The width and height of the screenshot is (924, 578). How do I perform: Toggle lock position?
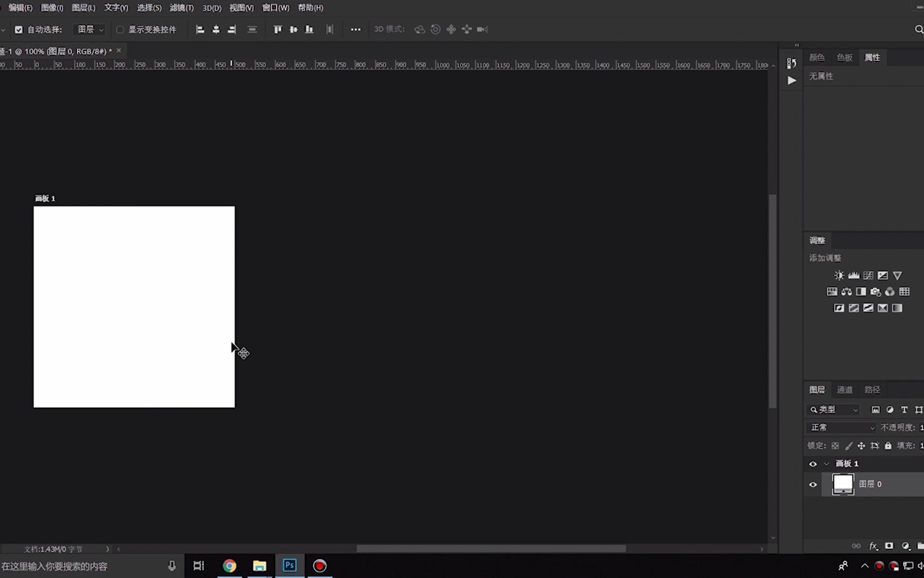861,446
